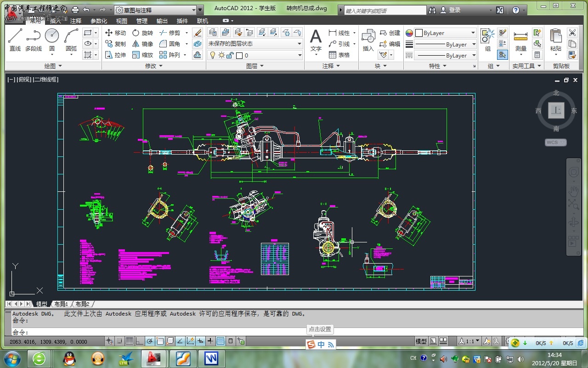The height and width of the screenshot is (368, 588).
Task: Click the 复制 (Copy) tool
Action: [115, 44]
